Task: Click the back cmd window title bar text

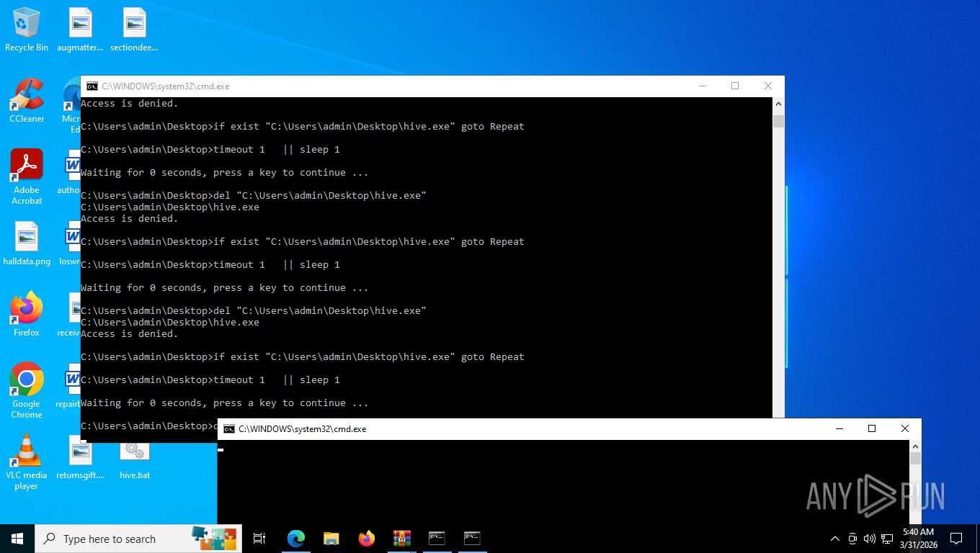Action: click(165, 86)
